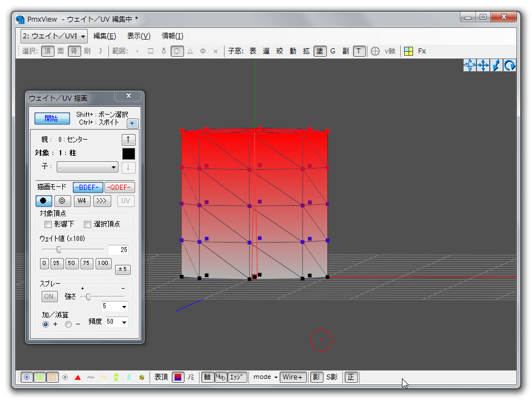The image size is (532, 400).
Task: Check the 選択頂点 checkbox
Action: point(87,224)
